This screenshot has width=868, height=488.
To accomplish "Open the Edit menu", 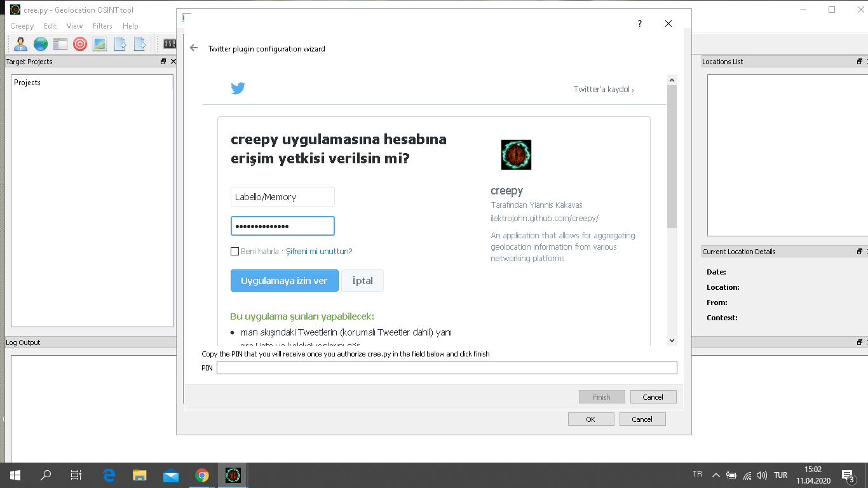I will point(50,26).
